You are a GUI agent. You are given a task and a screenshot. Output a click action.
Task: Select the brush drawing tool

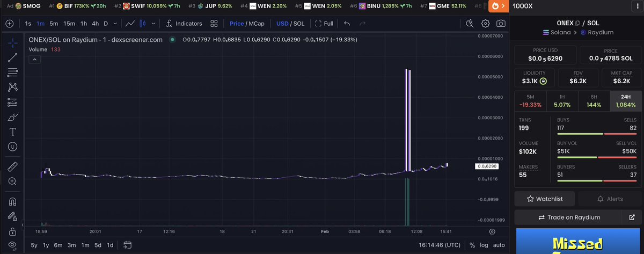tap(12, 117)
